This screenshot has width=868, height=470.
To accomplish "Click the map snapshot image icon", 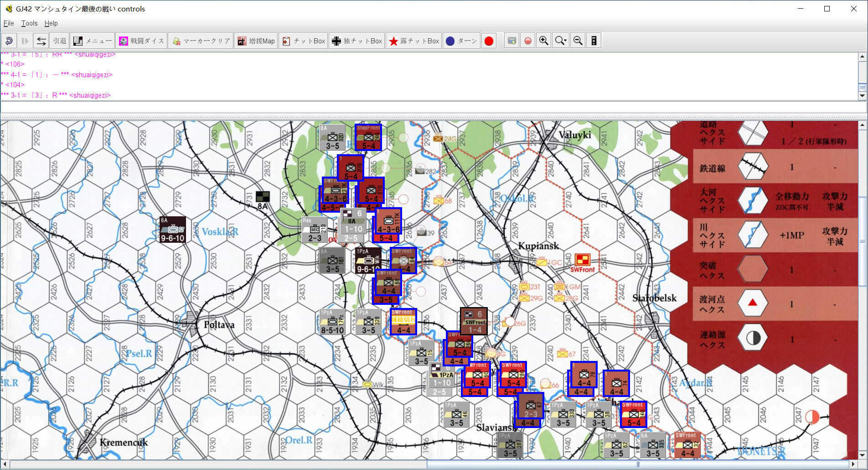I will coord(512,41).
